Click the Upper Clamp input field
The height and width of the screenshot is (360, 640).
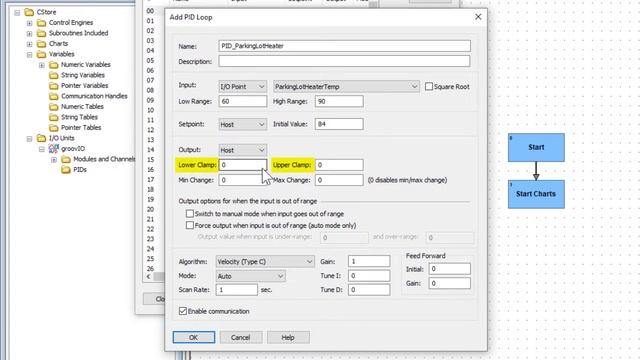click(x=339, y=165)
